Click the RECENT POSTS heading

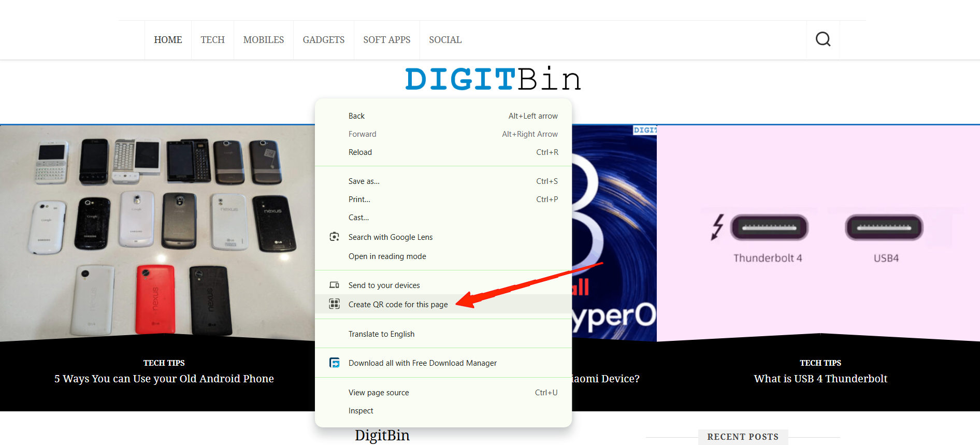pos(743,437)
